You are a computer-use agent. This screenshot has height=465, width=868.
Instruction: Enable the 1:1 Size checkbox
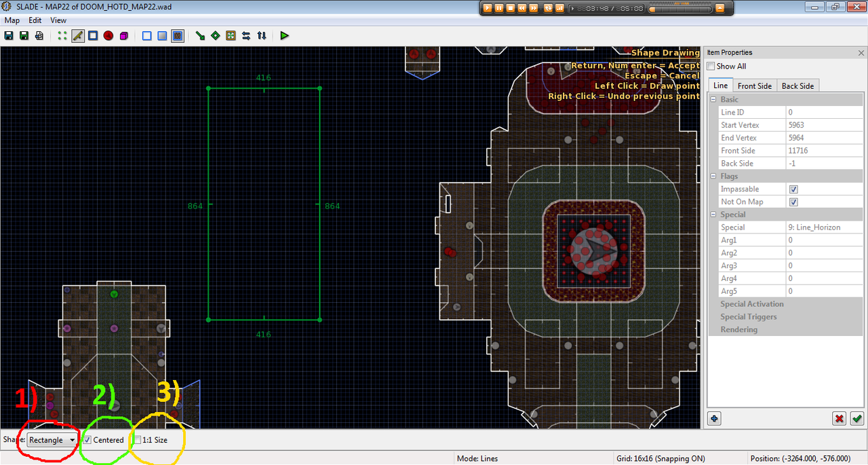138,440
